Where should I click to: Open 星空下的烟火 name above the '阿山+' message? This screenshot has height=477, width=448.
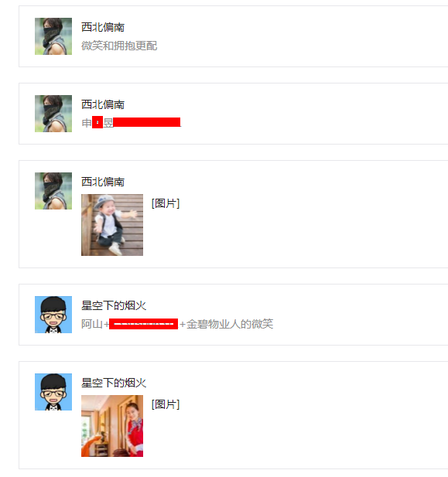(114, 305)
